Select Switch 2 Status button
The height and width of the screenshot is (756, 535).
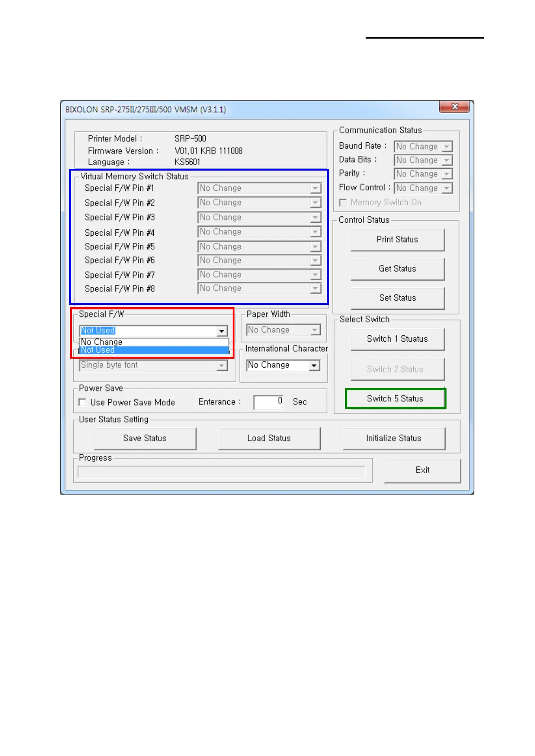coord(398,369)
